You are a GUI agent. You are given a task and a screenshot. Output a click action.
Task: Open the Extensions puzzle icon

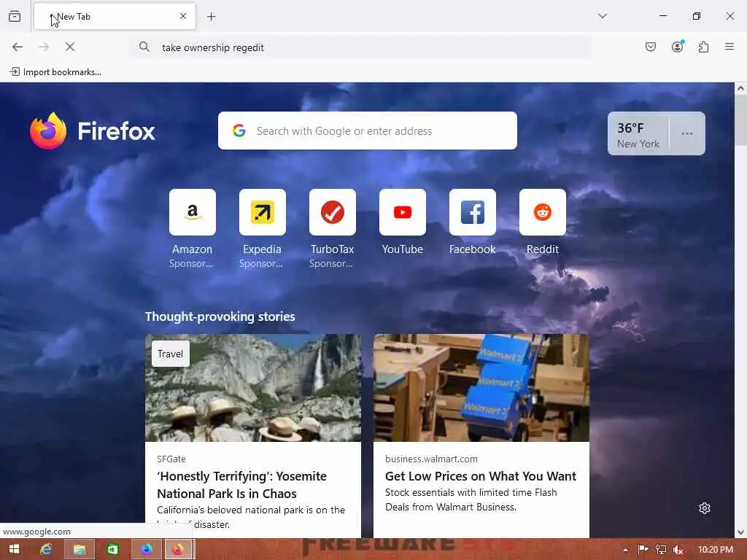click(703, 47)
